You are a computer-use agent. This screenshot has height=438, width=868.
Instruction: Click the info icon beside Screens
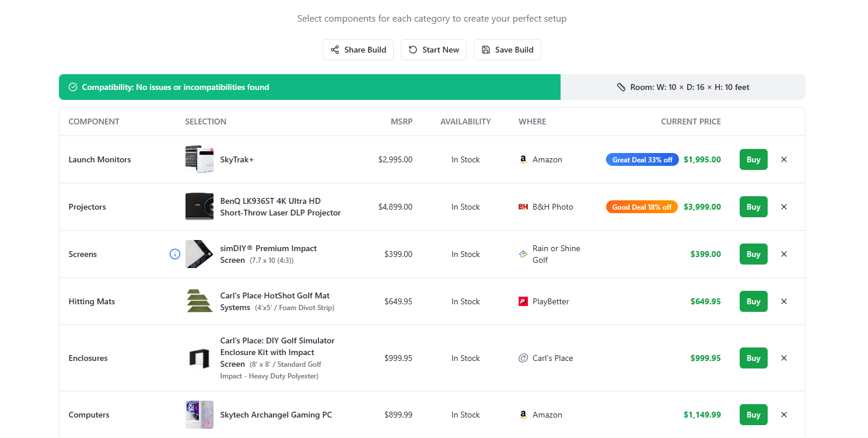174,254
